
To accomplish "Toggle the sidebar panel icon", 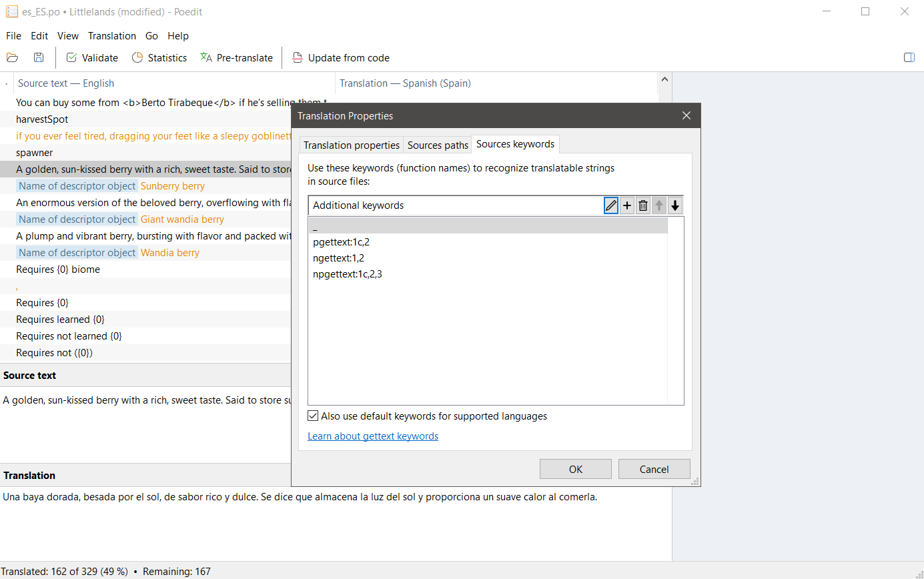I will (x=909, y=58).
